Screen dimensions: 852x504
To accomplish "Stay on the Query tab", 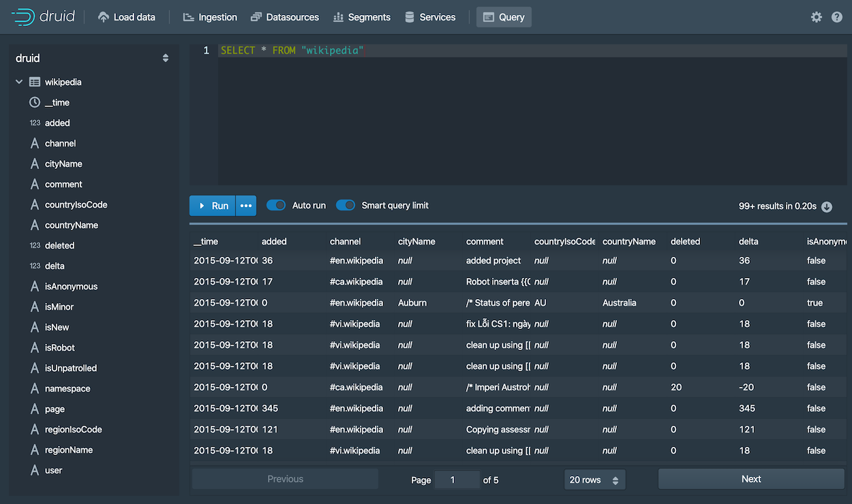I will tap(504, 17).
